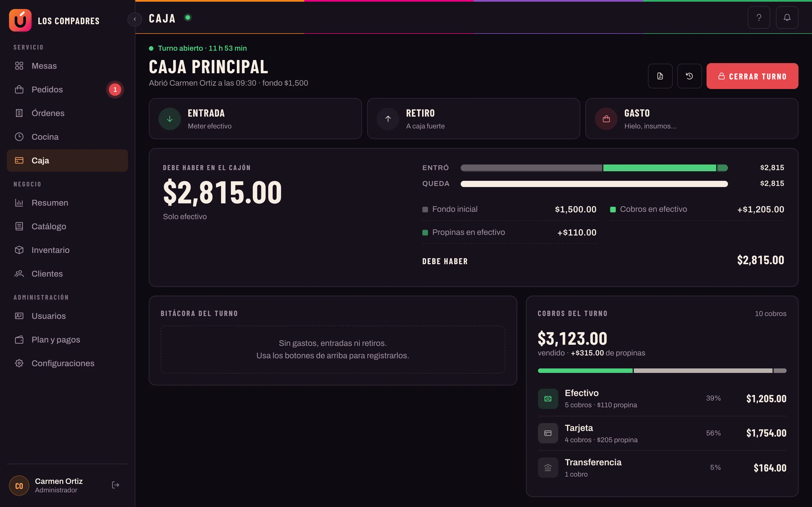Click the Entró progress bar
Screen dimensions: 812x507
coord(594,168)
